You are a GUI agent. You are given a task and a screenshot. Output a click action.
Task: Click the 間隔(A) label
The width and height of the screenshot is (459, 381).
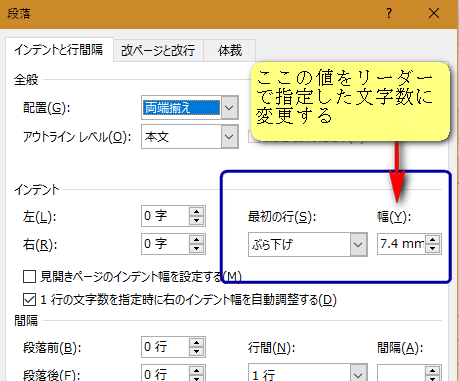click(400, 348)
